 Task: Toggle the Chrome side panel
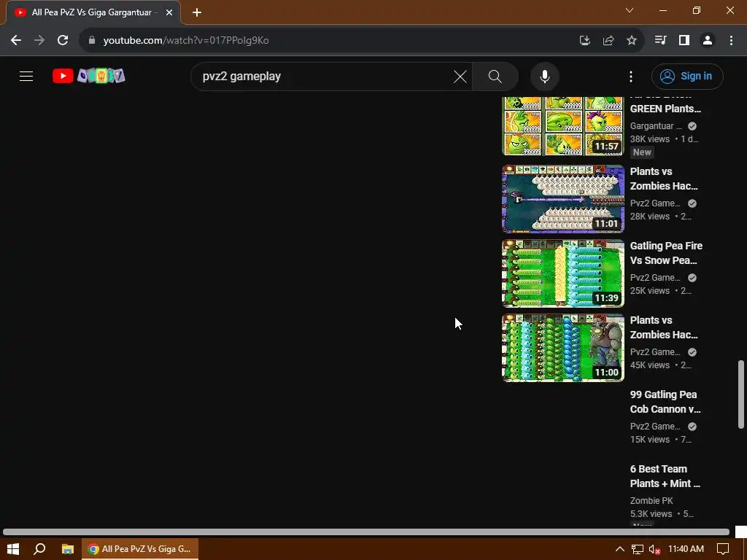684,41
